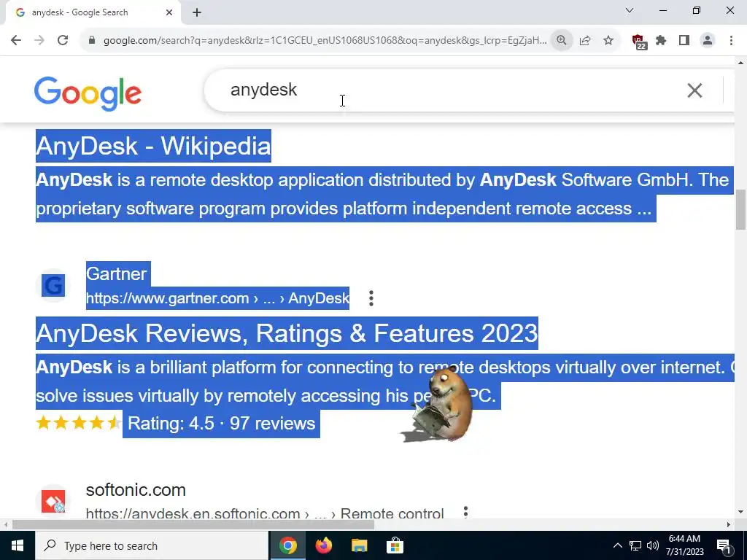
Task: Go back to the previous page
Action: (x=16, y=40)
